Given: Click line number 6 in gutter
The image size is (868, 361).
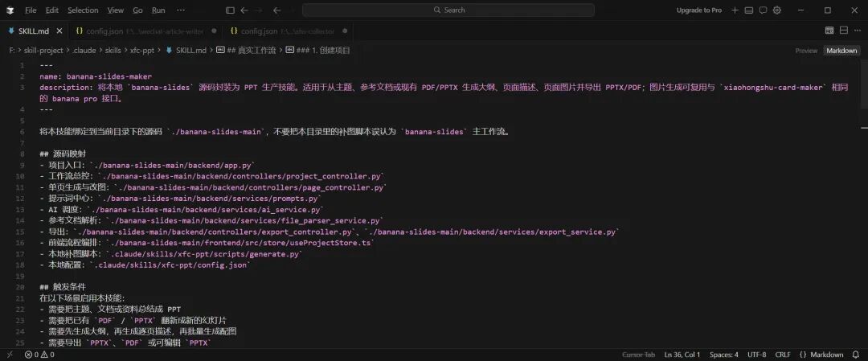Looking at the screenshot, I should pyautogui.click(x=23, y=132).
